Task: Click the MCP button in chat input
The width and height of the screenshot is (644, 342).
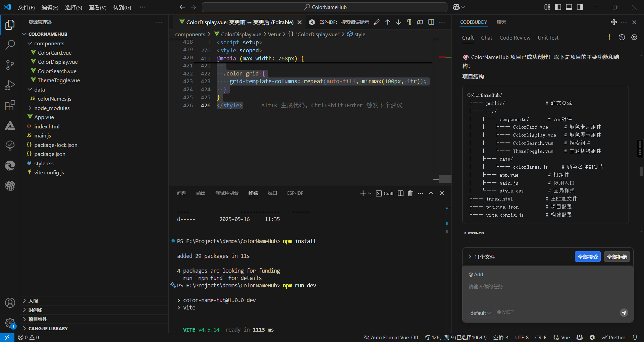Action: tap(505, 312)
